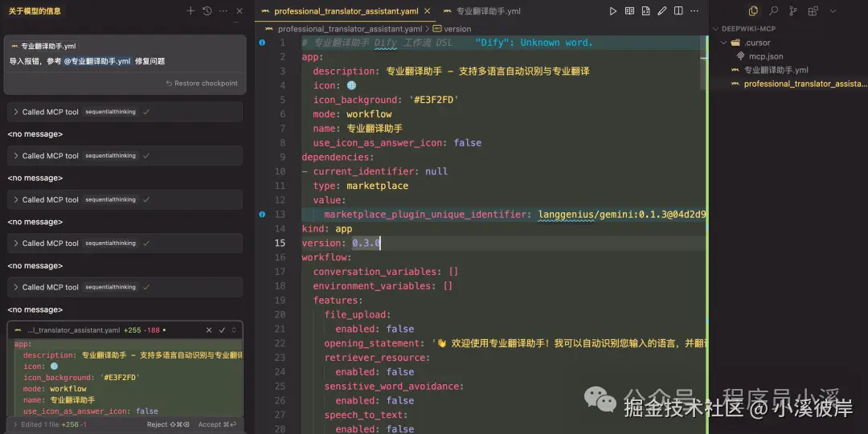Screen dimensions: 868x434
Task: Click the 'sensitive_word_avoidance:' line
Action: coord(394,386)
